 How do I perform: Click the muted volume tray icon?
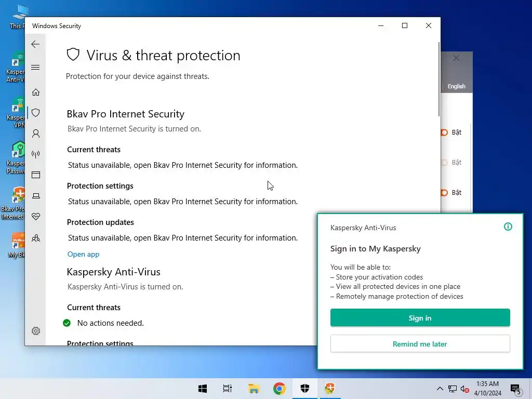pyautogui.click(x=464, y=389)
